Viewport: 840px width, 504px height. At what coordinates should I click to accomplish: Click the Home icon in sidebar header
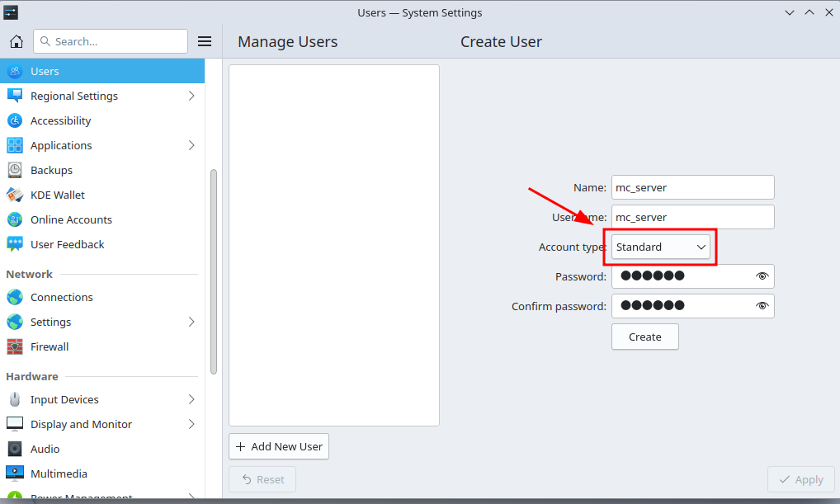coord(16,41)
